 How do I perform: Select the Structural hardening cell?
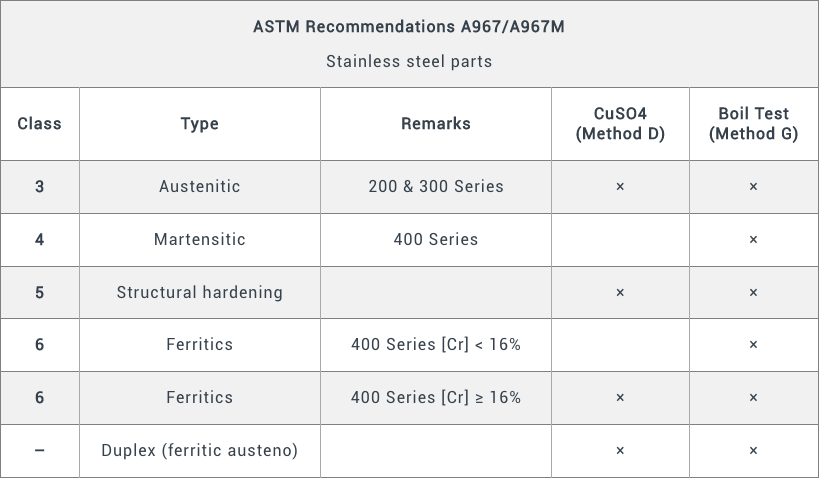point(199,292)
